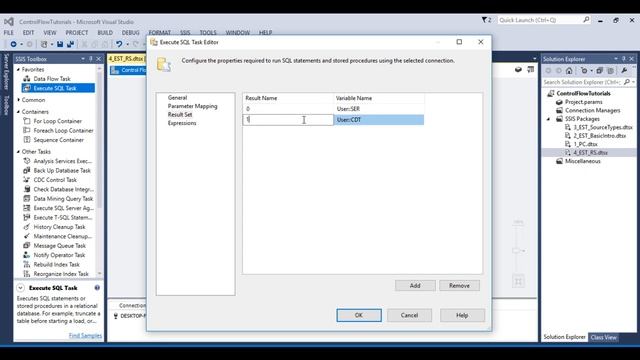Viewport: 640px width, 360px height.
Task: Click the Execute SQL Server Agent icon
Action: pyautogui.click(x=27, y=208)
